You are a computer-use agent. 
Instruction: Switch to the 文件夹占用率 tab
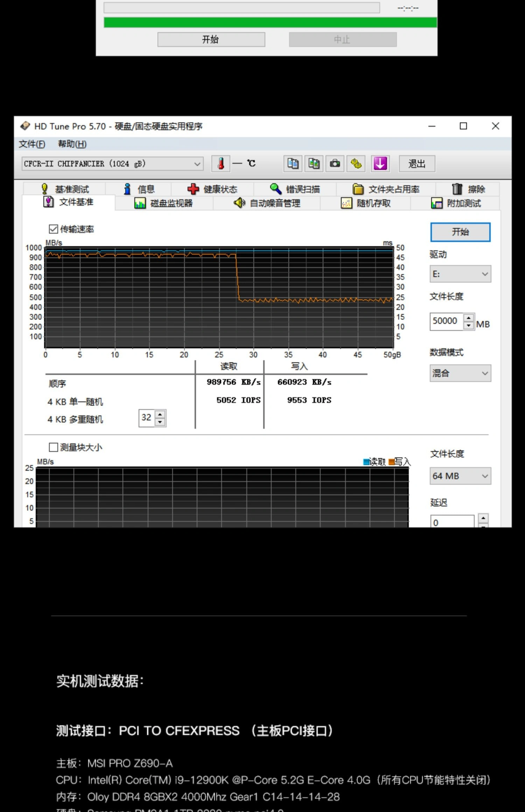pyautogui.click(x=386, y=189)
